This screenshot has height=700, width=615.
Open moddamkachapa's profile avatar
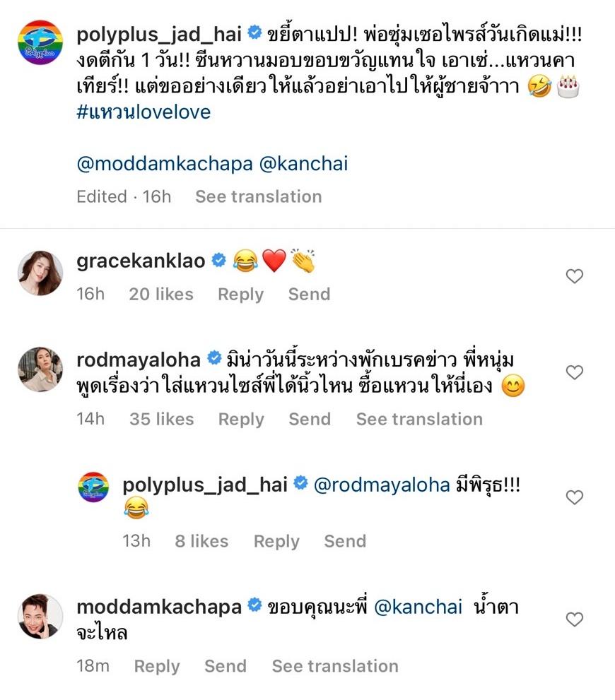(40, 617)
